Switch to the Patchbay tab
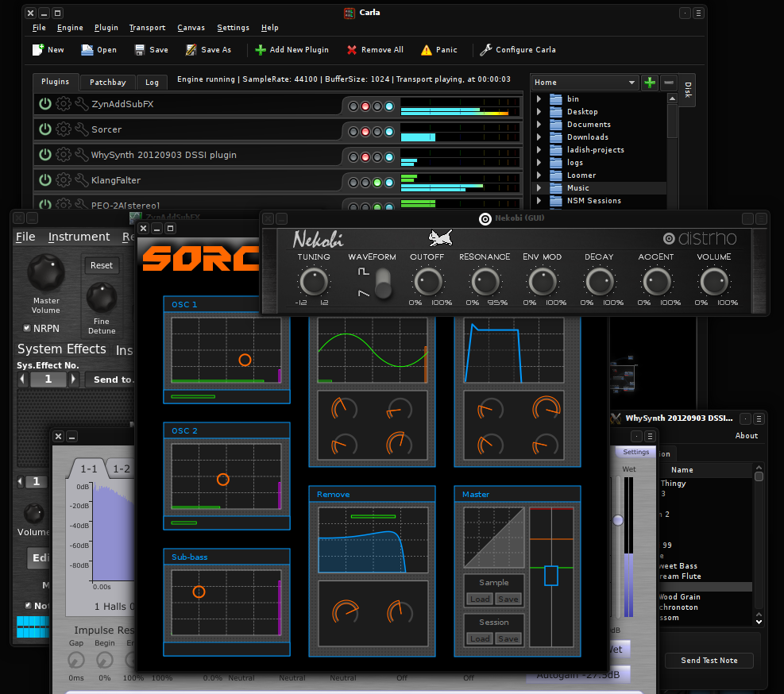 pos(107,82)
